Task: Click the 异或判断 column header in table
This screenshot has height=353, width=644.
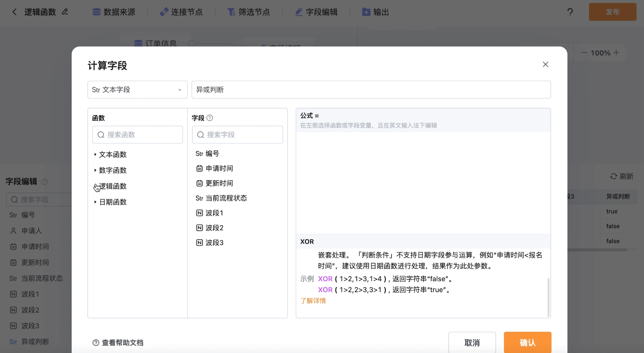Action: 618,196
